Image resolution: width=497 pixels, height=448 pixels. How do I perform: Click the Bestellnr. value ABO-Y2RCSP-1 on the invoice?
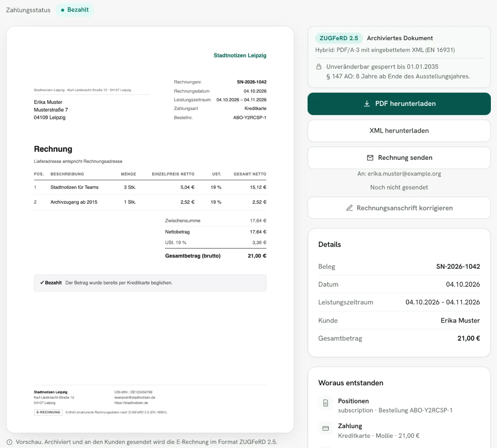(x=250, y=118)
